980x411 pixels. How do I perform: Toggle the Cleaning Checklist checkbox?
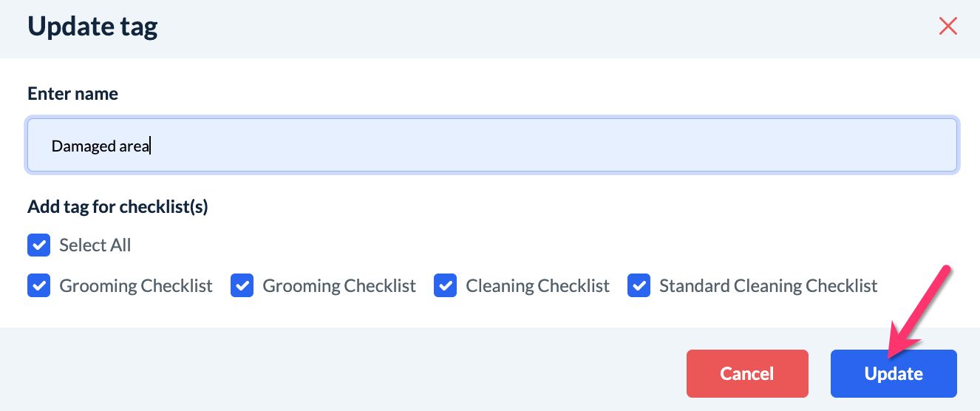click(x=445, y=285)
